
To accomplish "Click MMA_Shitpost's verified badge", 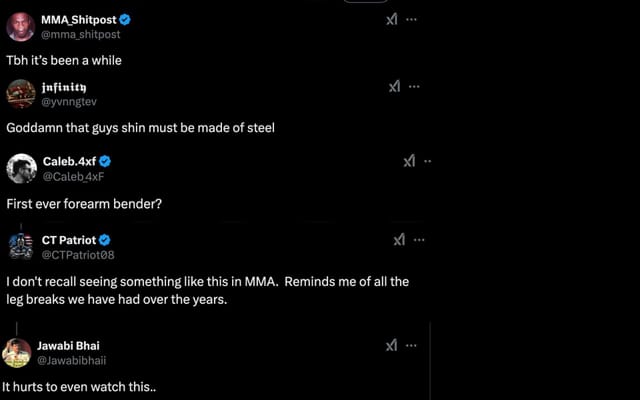I will pyautogui.click(x=125, y=19).
